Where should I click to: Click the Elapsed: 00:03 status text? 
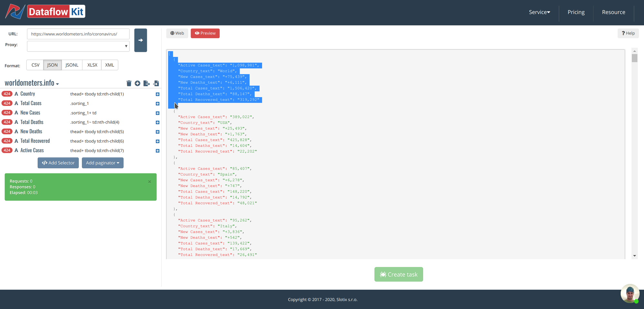[24, 193]
